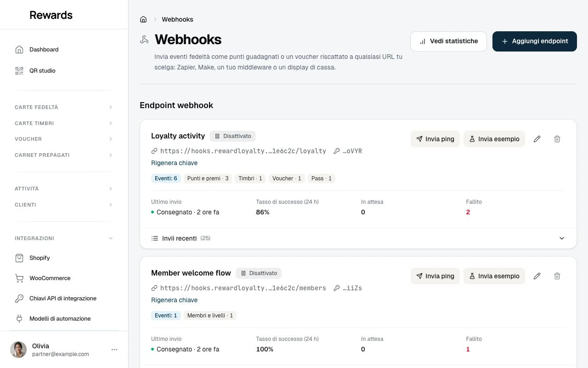The width and height of the screenshot is (588, 368).
Task: Open the Dashboard sidebar item
Action: tap(64, 50)
